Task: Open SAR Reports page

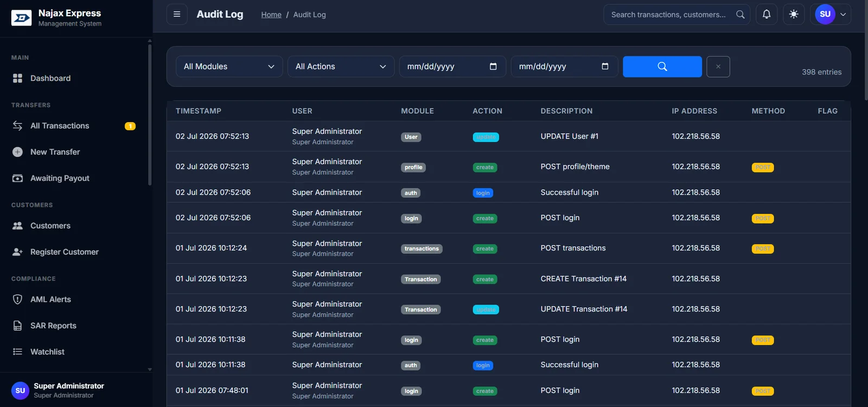Action: pos(76,326)
